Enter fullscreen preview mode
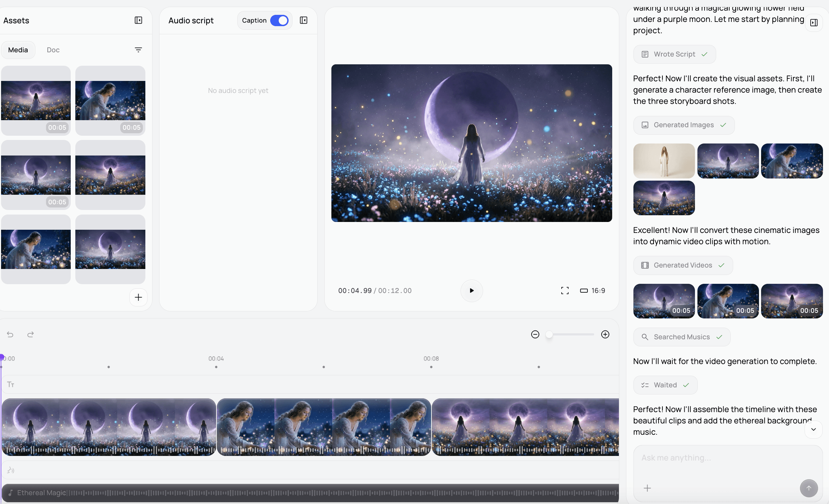The height and width of the screenshot is (504, 829). click(x=565, y=291)
